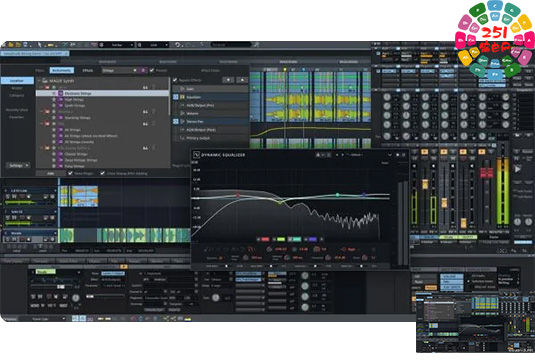Image resolution: width=535 pixels, height=363 pixels.
Task: Click the magnifier icon beside search field
Action: pyautogui.click(x=256, y=45)
